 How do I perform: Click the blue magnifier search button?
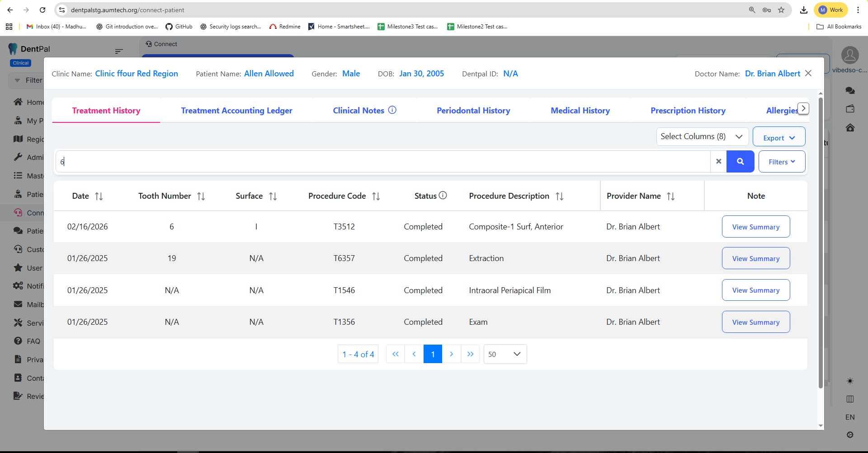pos(740,162)
